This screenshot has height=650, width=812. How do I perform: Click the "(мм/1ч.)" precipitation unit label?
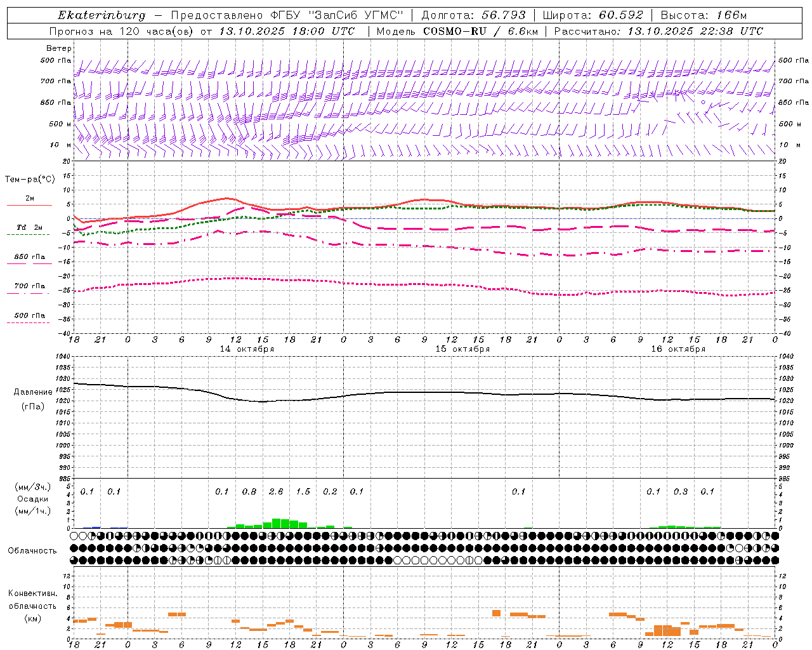(32, 511)
